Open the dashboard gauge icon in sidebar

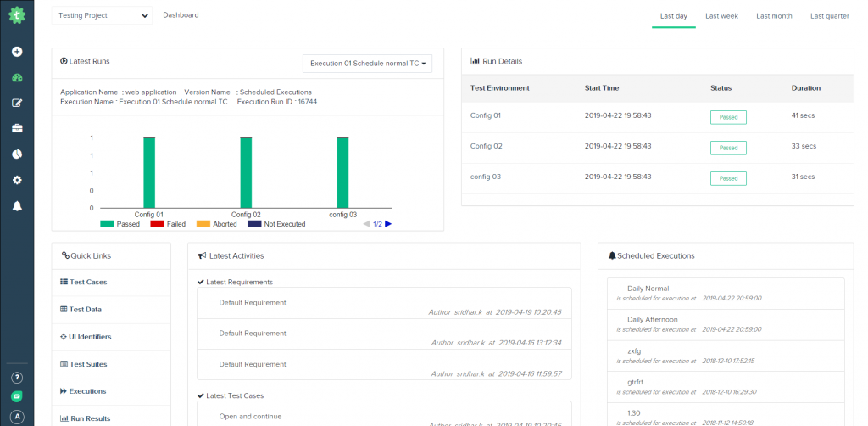click(17, 77)
